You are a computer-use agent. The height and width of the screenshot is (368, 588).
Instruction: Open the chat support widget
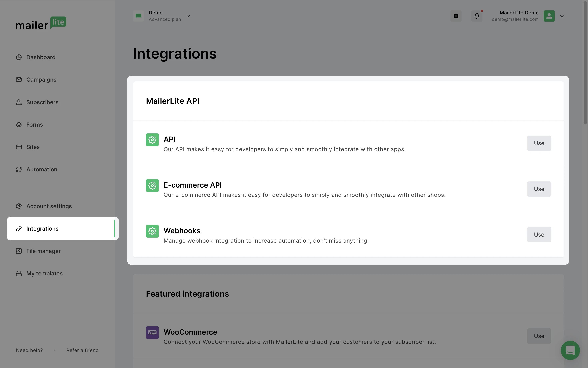(570, 350)
